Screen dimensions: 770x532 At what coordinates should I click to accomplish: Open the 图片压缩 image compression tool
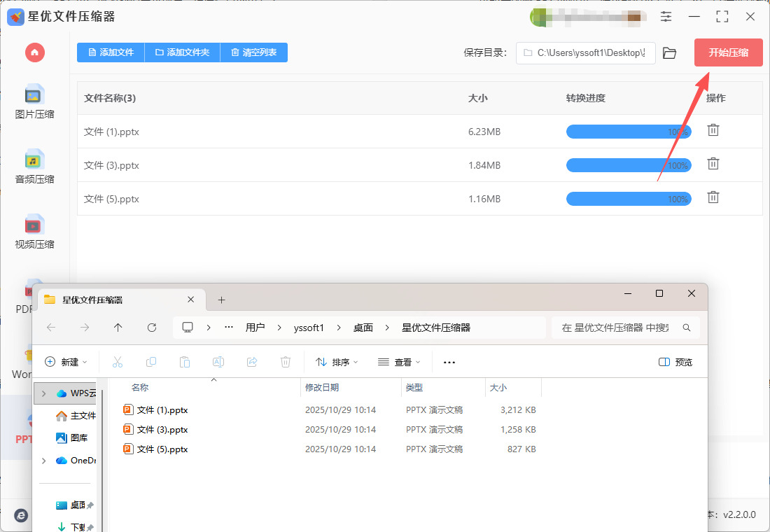[x=34, y=101]
